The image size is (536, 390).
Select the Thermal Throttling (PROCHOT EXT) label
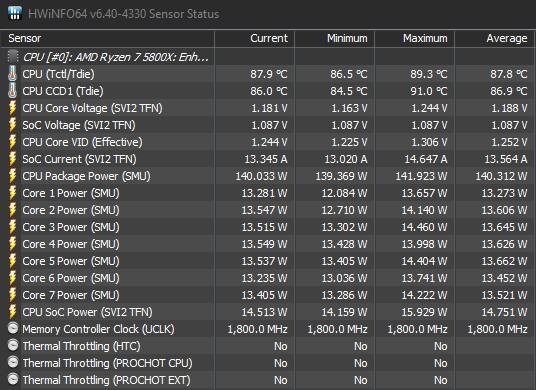[x=107, y=380]
